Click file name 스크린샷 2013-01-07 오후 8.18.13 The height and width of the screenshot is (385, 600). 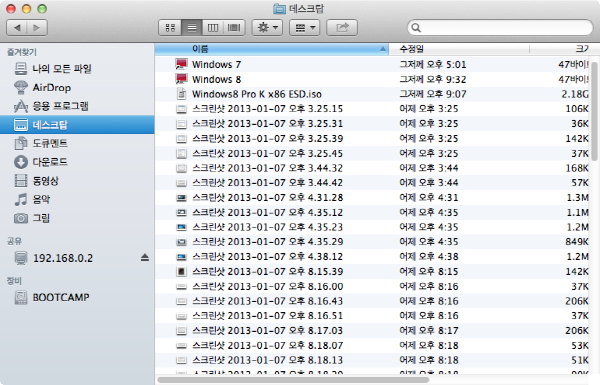tap(267, 360)
